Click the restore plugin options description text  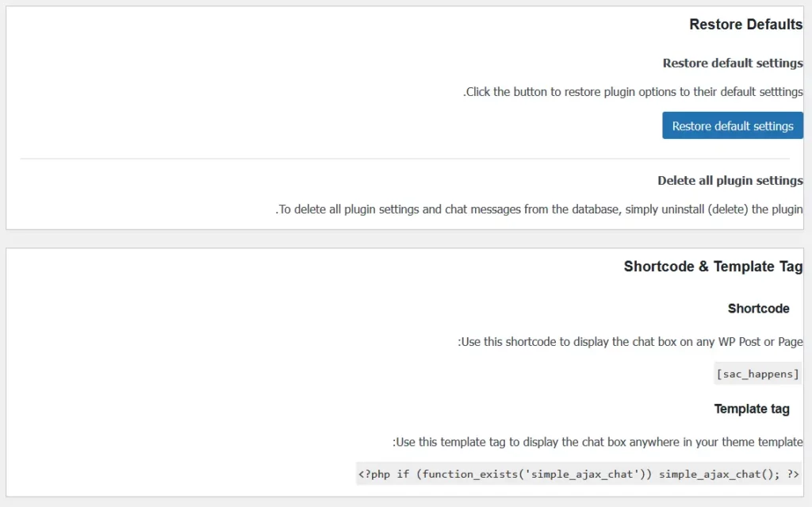633,92
